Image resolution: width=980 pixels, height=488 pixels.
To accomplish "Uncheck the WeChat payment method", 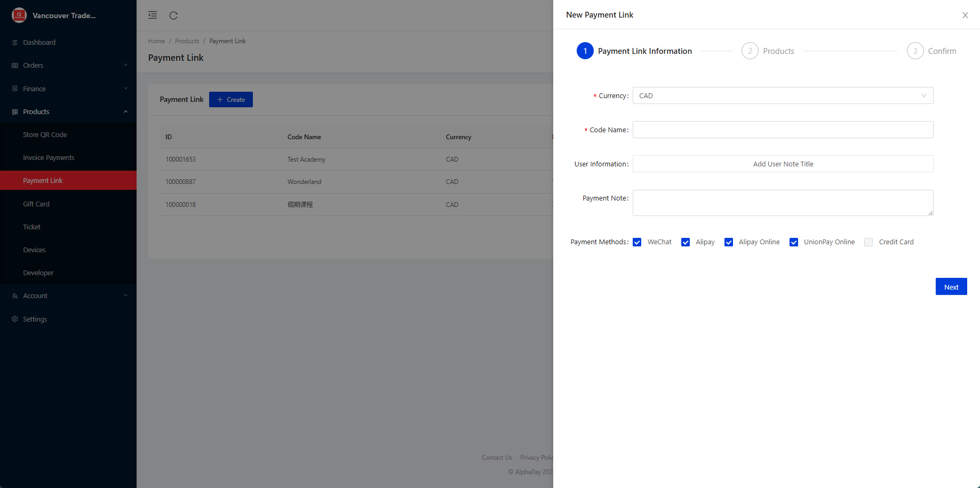I will (x=637, y=242).
